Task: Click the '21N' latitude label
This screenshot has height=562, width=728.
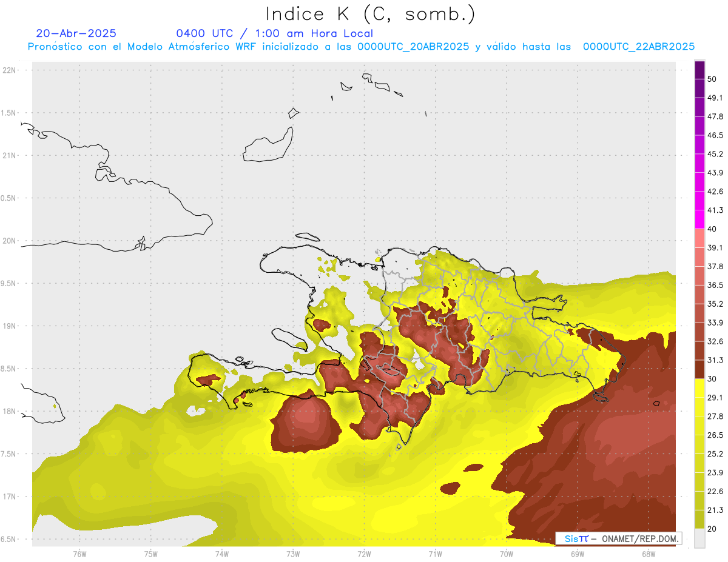Action: [9, 155]
